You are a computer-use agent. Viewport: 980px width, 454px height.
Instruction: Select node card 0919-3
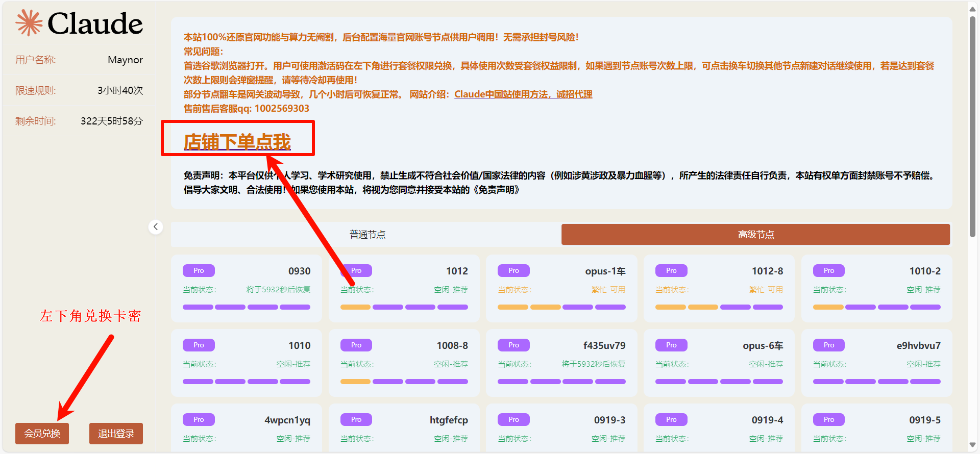coord(561,427)
